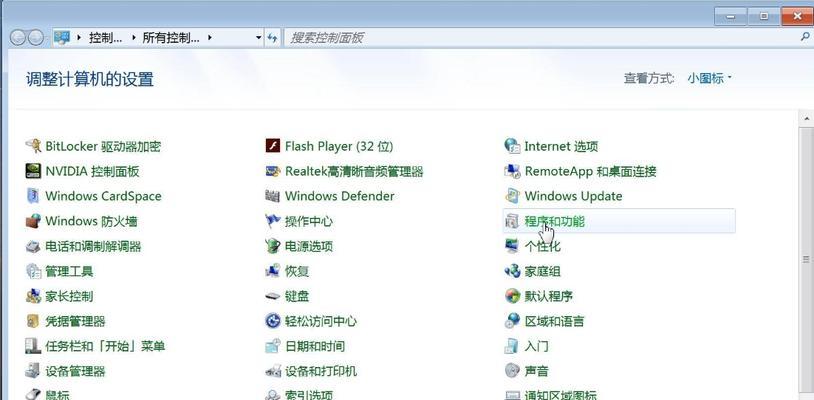The height and width of the screenshot is (400, 814).
Task: Click the 个性化 icon
Action: 512,246
